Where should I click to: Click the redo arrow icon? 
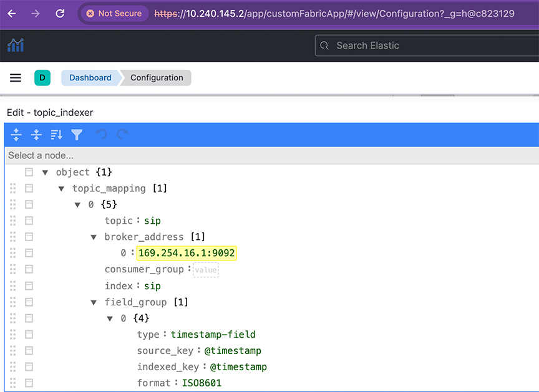tap(122, 135)
